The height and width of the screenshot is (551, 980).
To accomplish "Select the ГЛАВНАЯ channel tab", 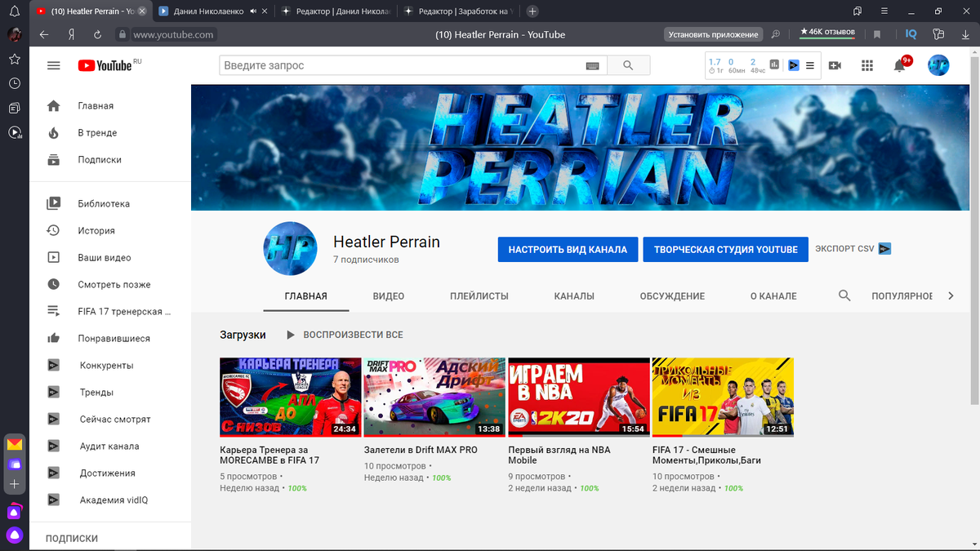I will (306, 296).
